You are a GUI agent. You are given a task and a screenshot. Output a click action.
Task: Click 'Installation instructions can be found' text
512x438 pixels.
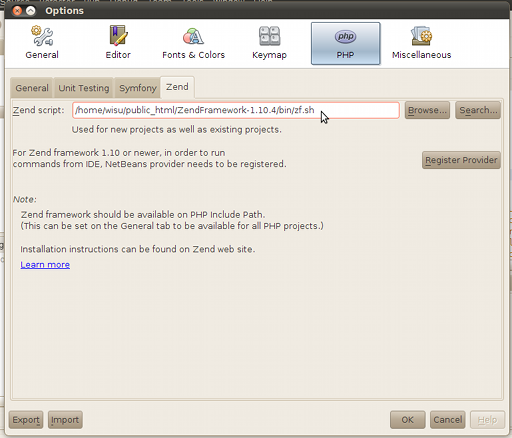click(138, 249)
